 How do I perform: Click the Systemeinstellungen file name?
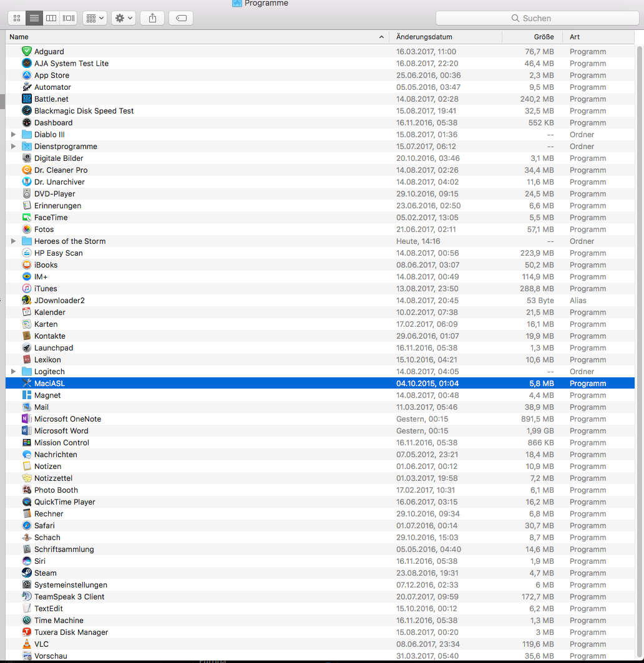tap(71, 584)
